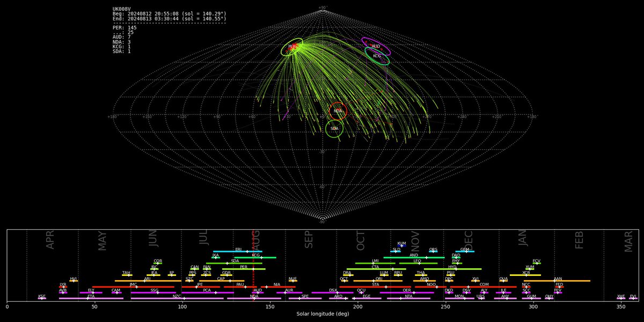
Task: Select the ETA shower bar
Action: point(91,298)
